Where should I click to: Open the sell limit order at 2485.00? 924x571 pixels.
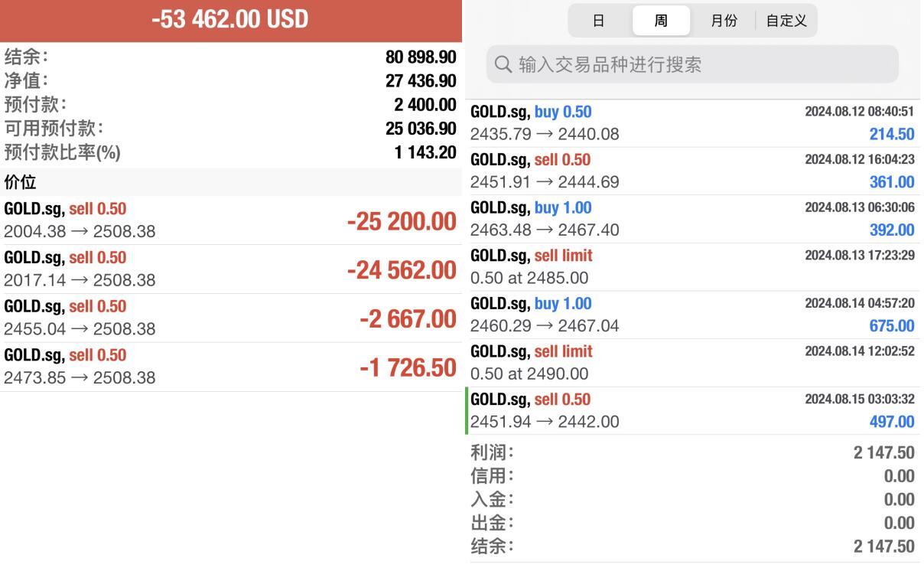tap(692, 266)
